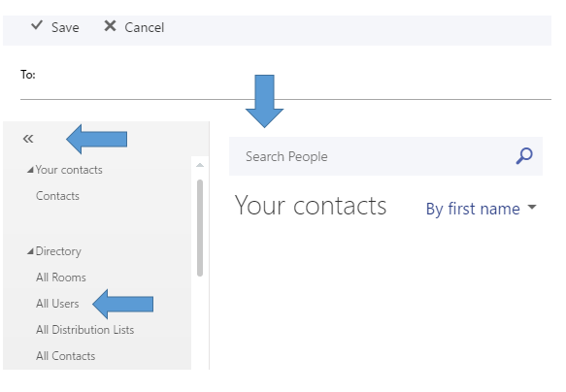Select All Rooms in the Directory
Screen dimensions: 566x392
coord(61,278)
